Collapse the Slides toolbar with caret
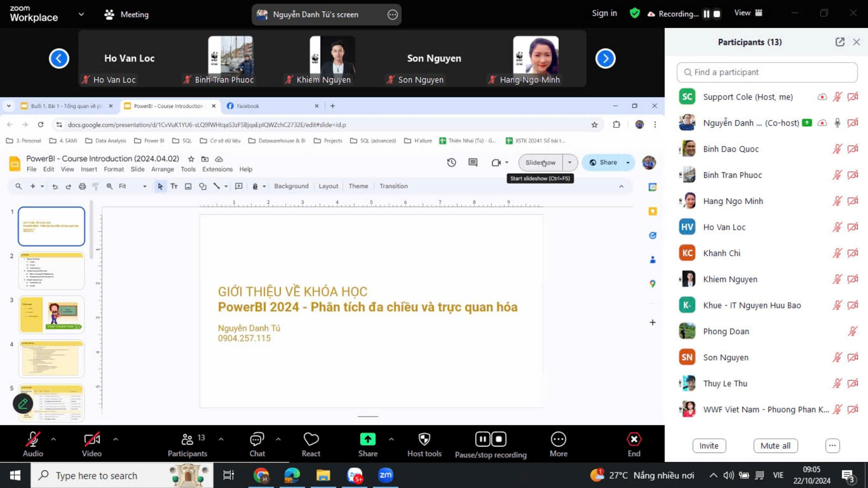 coord(621,187)
